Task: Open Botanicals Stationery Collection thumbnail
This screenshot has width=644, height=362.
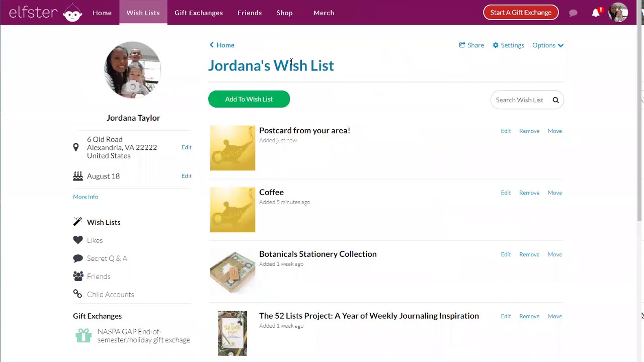Action: click(232, 271)
